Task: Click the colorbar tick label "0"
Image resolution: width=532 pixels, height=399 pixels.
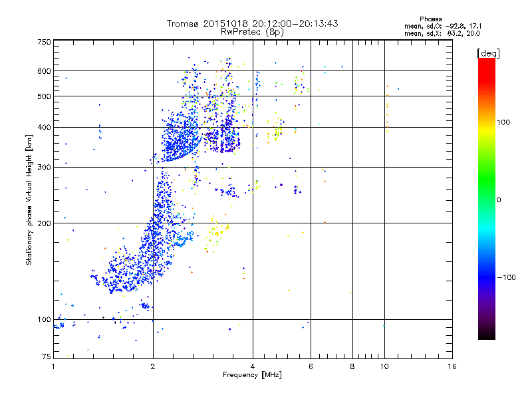Action: point(499,199)
